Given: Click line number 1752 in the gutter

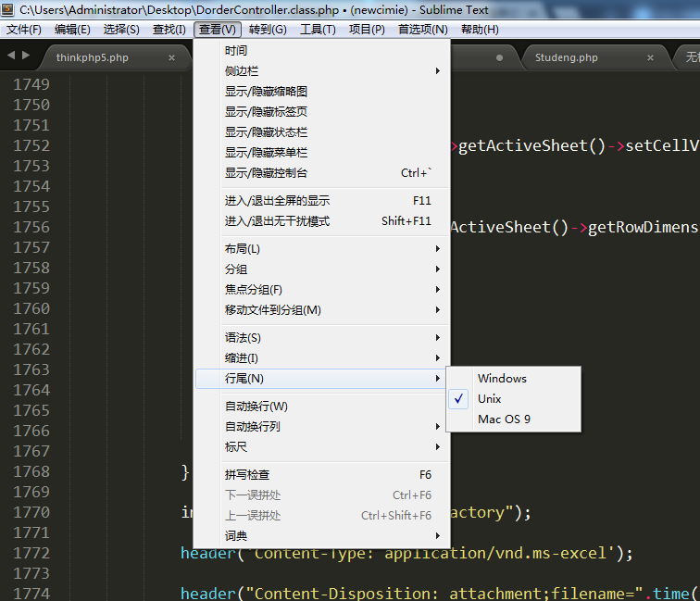Looking at the screenshot, I should pos(31,145).
